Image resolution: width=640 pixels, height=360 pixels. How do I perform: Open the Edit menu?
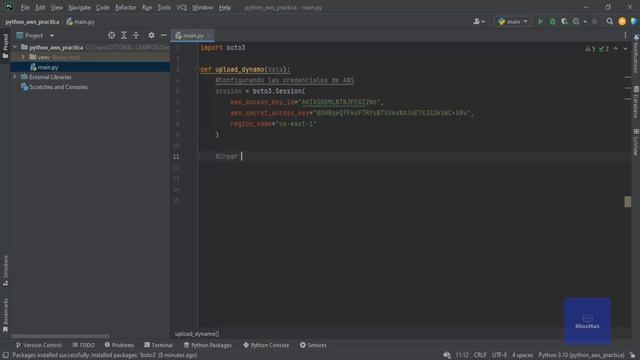tap(40, 7)
